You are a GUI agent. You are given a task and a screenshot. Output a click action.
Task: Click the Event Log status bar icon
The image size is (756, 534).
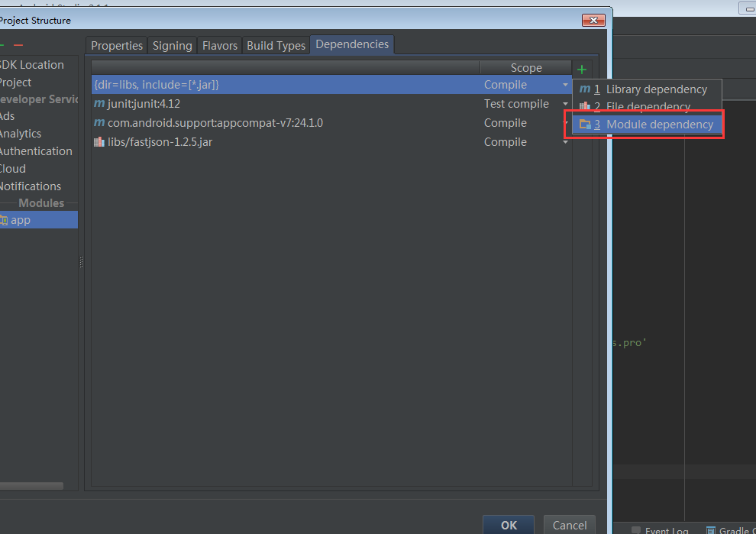[x=636, y=530]
